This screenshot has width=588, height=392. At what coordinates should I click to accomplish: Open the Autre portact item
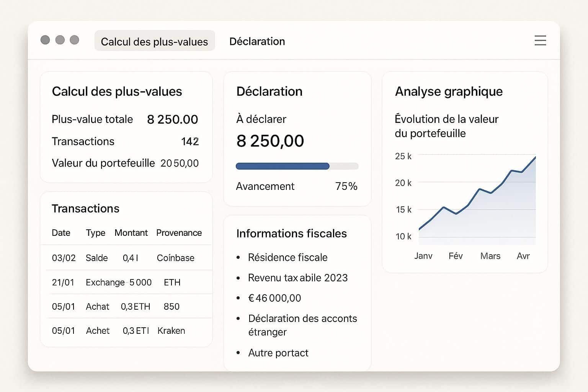pyautogui.click(x=278, y=353)
